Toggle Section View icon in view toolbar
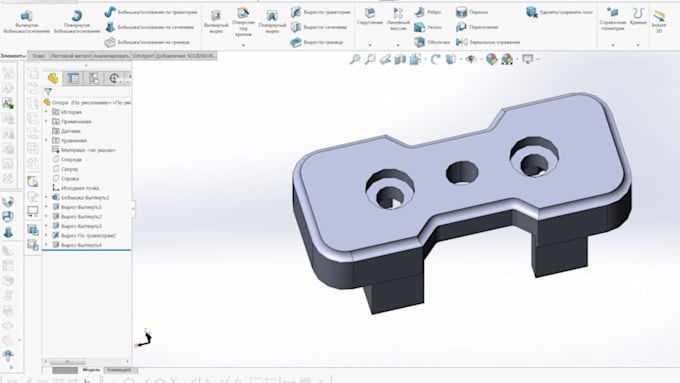680x383 pixels. click(x=400, y=59)
